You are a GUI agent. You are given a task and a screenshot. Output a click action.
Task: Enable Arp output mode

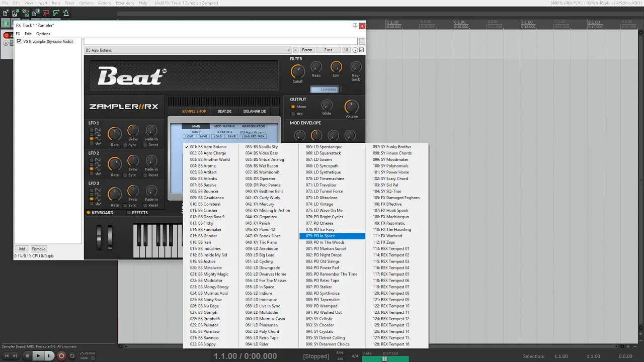[x=293, y=114]
